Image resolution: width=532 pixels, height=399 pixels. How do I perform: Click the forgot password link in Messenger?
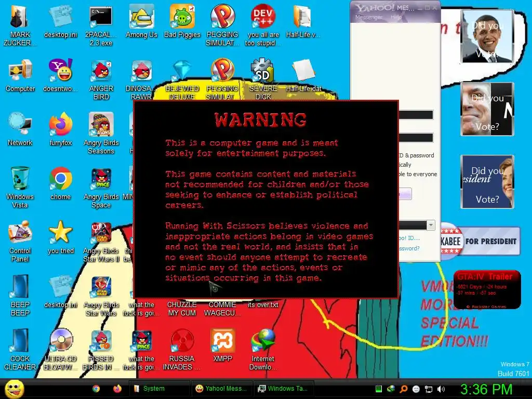pyautogui.click(x=409, y=248)
